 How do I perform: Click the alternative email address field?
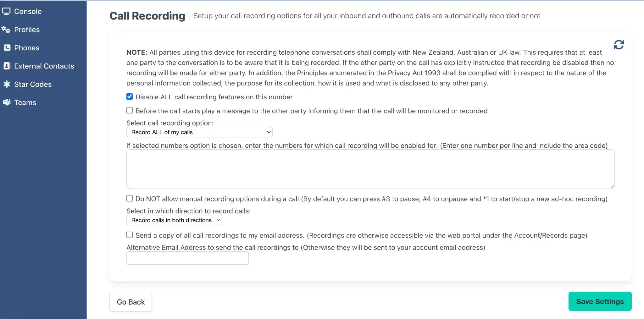click(187, 258)
